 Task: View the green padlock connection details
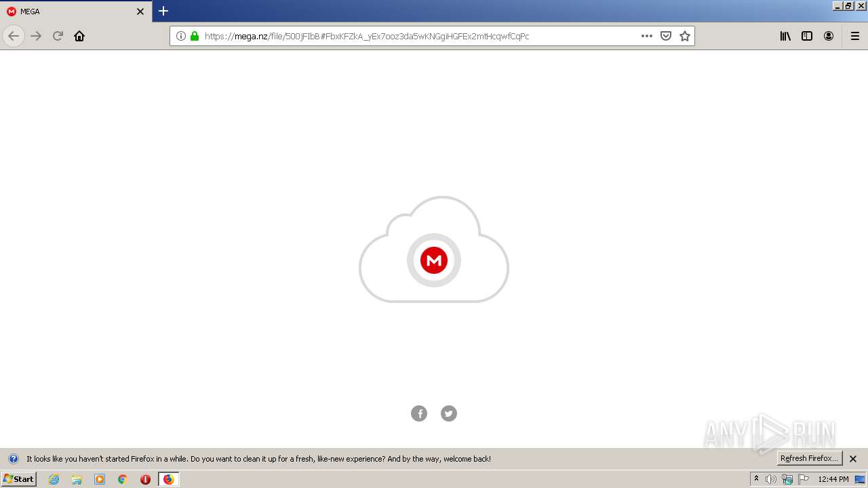pos(195,36)
